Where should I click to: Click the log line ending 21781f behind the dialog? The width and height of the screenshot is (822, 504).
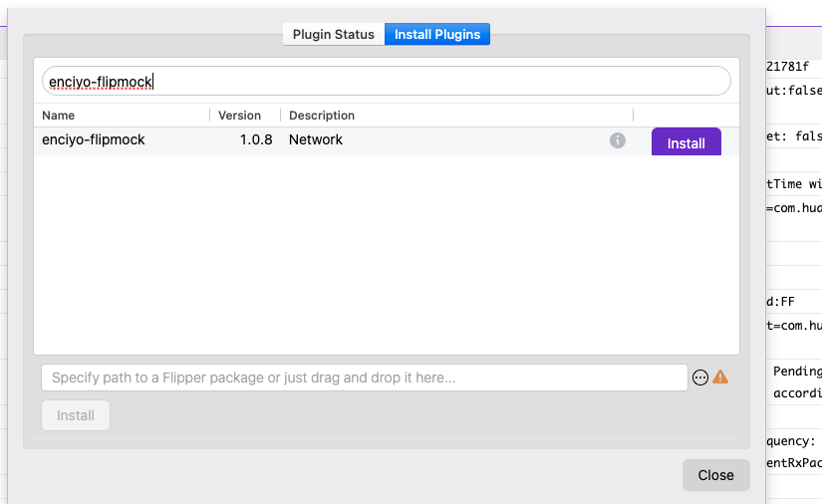click(788, 67)
